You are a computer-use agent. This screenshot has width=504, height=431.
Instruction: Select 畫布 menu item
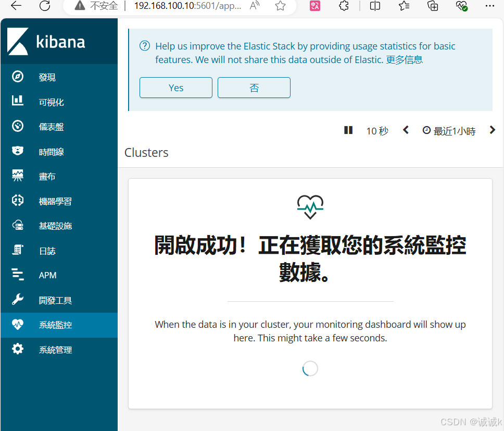47,176
